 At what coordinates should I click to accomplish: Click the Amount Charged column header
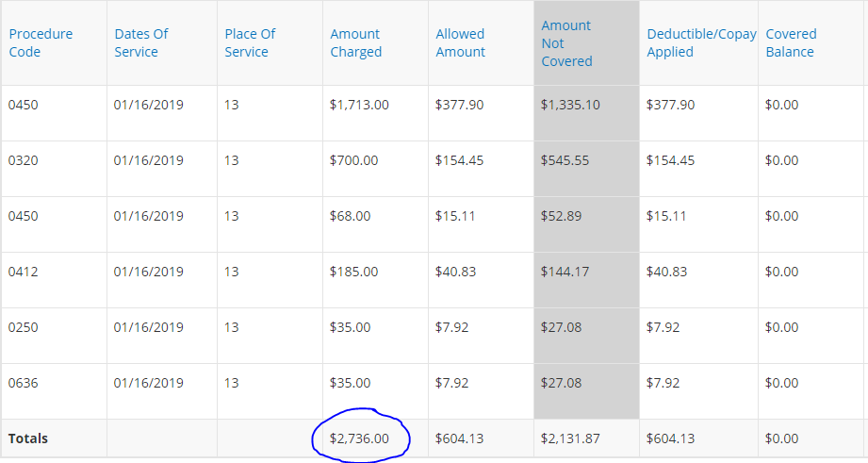click(x=355, y=43)
